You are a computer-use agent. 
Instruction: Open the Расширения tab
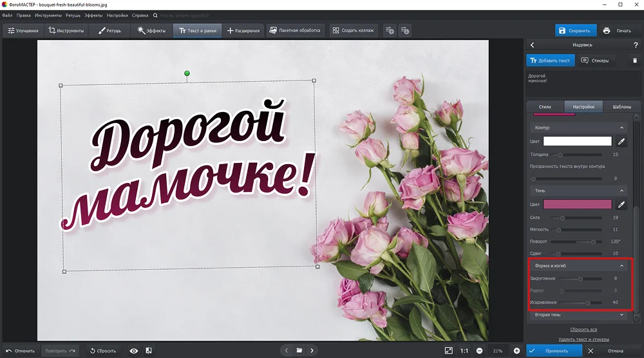[243, 30]
